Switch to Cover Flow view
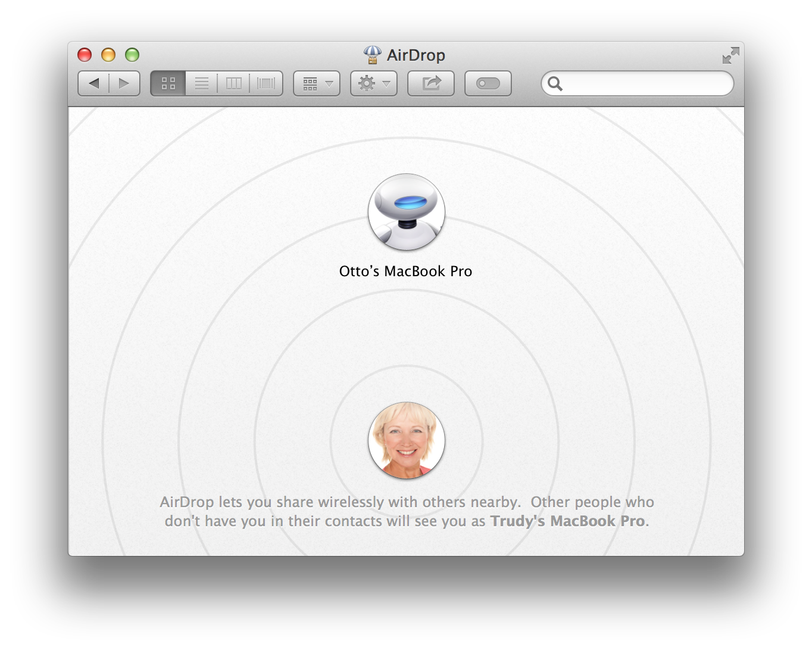This screenshot has width=812, height=650. (267, 83)
